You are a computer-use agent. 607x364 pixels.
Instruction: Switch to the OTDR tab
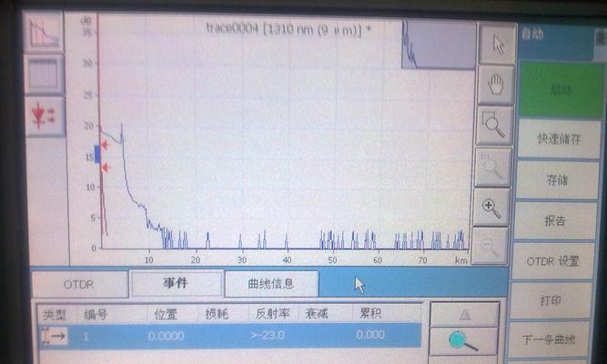click(79, 285)
